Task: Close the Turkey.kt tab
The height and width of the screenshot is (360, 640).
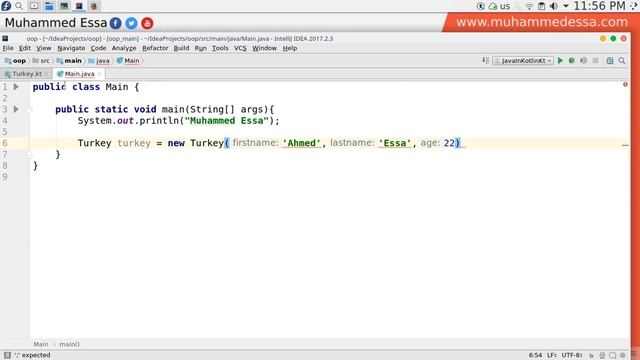Action: [x=47, y=74]
